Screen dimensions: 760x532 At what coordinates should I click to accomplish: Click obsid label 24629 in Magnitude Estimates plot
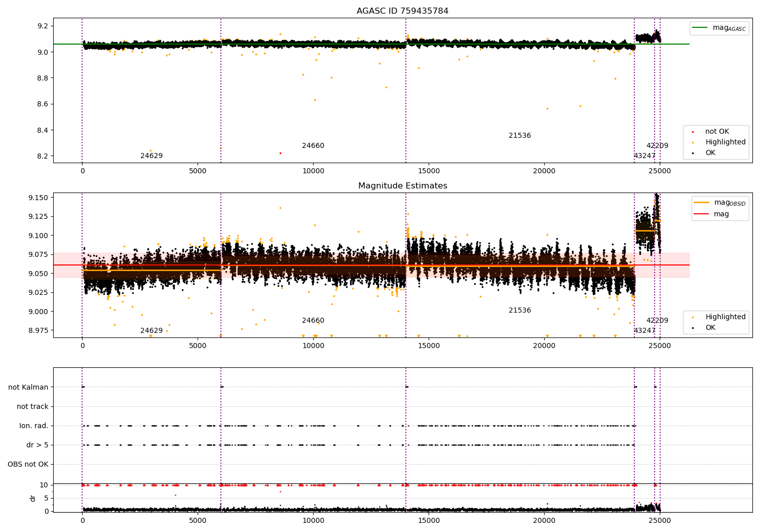pos(151,331)
